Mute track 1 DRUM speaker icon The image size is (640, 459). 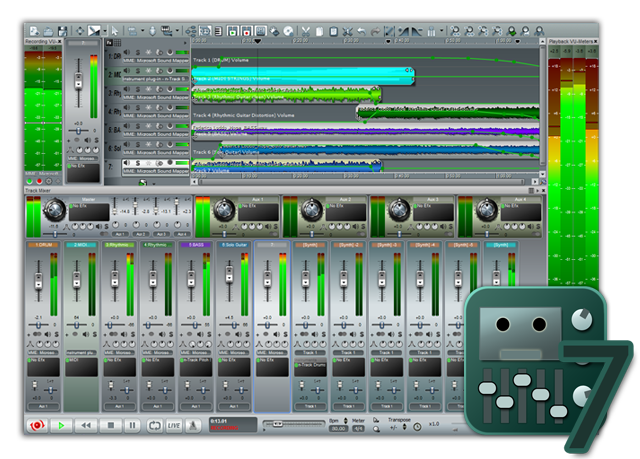point(127,52)
